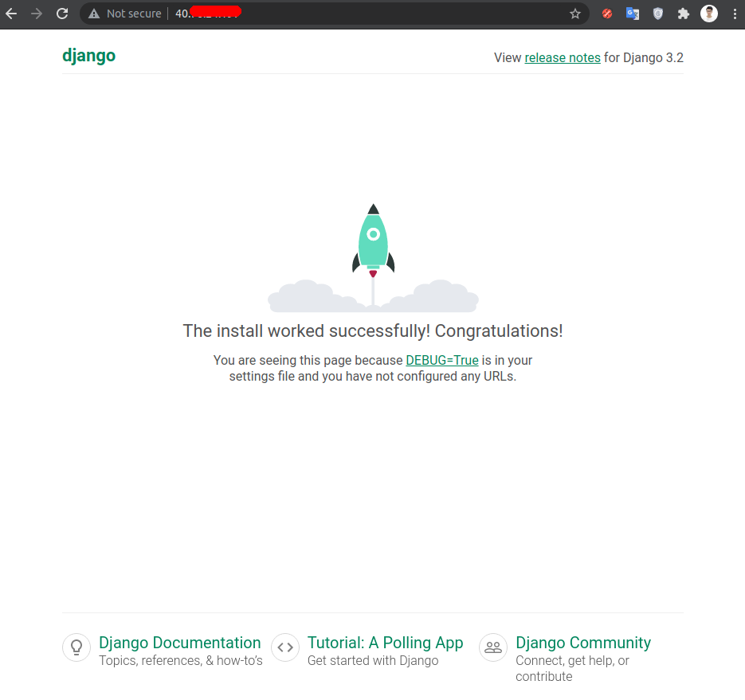745x700 pixels.
Task: Open the shield extension icon
Action: pos(658,14)
